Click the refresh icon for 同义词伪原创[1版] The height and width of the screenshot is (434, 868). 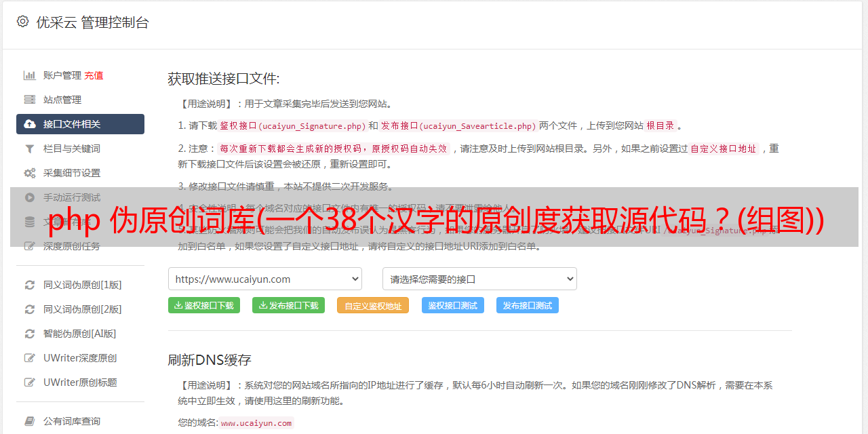[30, 285]
